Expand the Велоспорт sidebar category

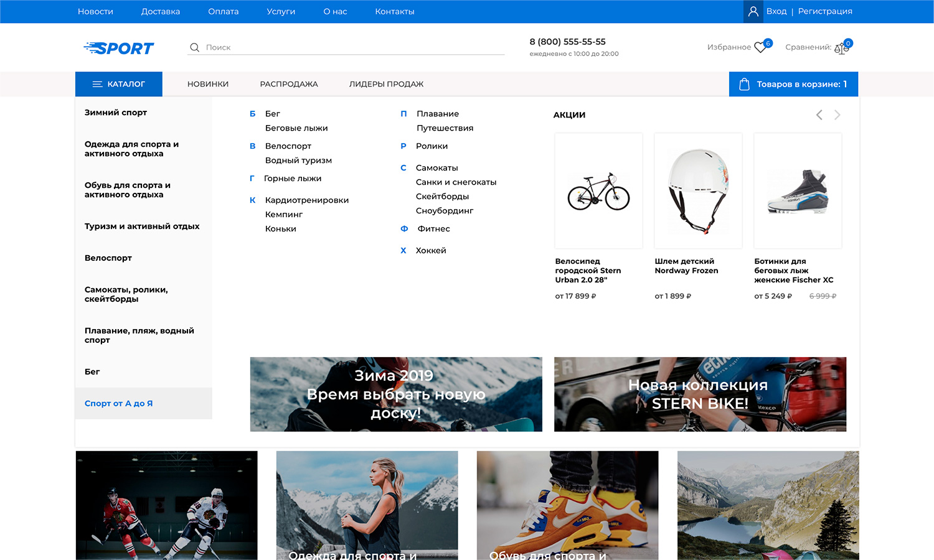(x=108, y=258)
